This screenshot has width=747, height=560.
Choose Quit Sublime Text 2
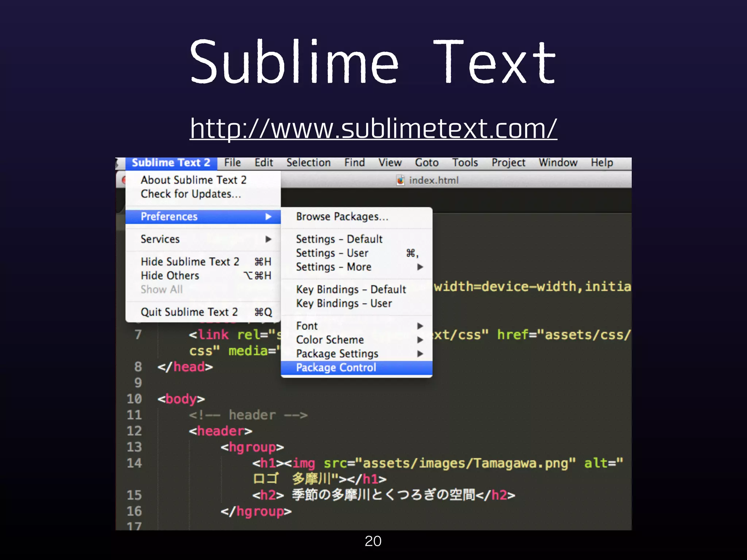203,312
